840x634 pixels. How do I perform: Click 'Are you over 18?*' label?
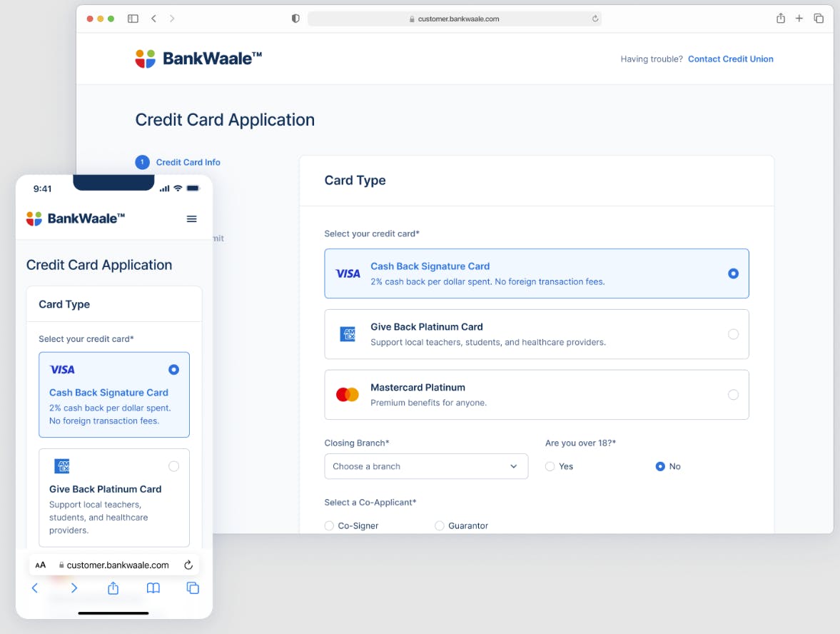(580, 443)
